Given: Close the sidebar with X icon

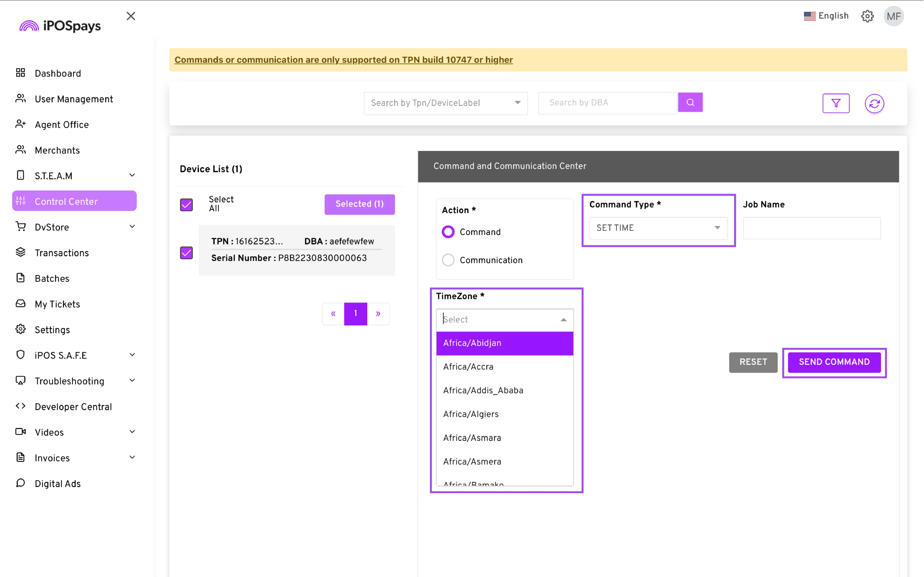Looking at the screenshot, I should (x=131, y=16).
